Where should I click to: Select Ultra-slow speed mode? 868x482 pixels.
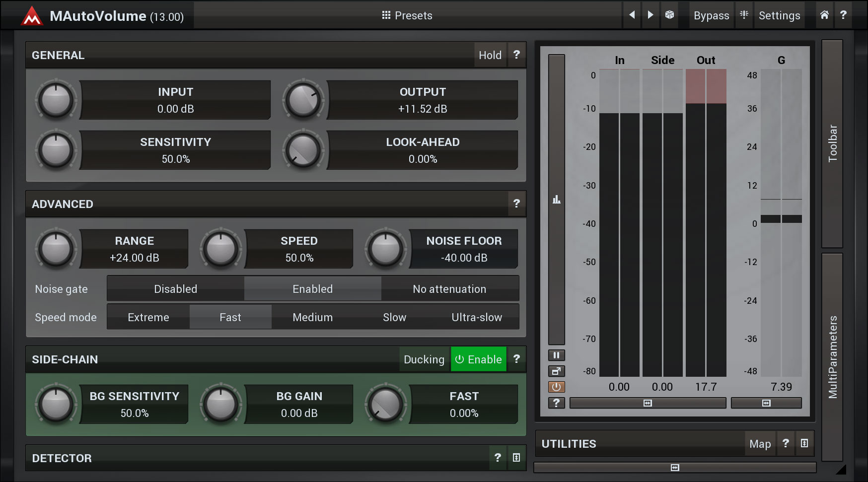[476, 317]
